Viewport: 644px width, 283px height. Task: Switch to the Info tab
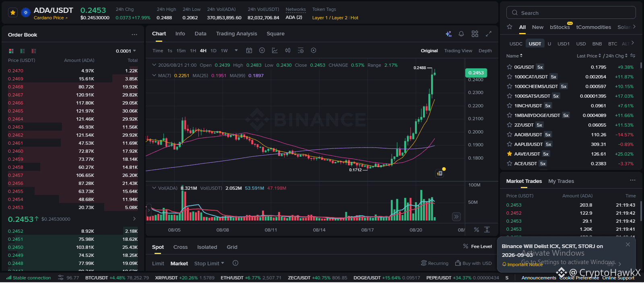(180, 34)
